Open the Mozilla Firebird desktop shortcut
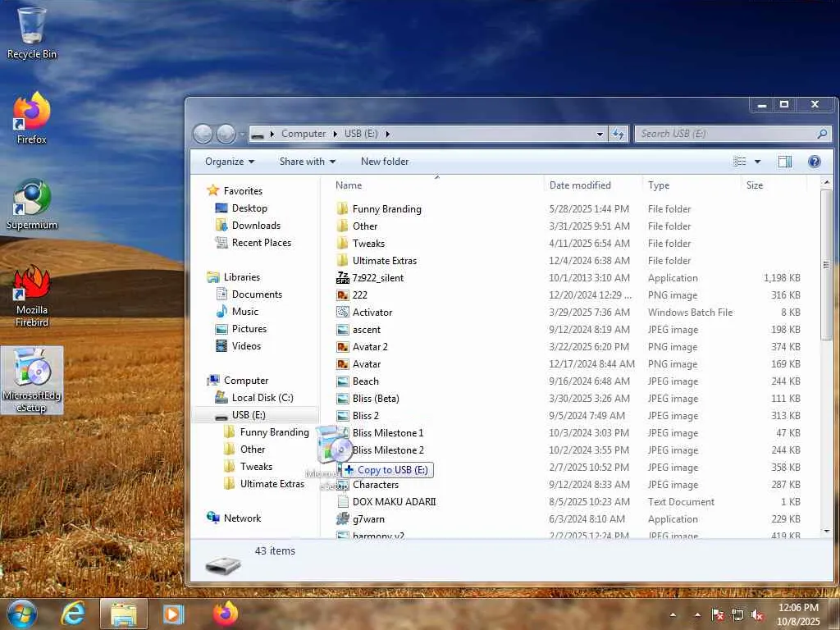 click(32, 295)
